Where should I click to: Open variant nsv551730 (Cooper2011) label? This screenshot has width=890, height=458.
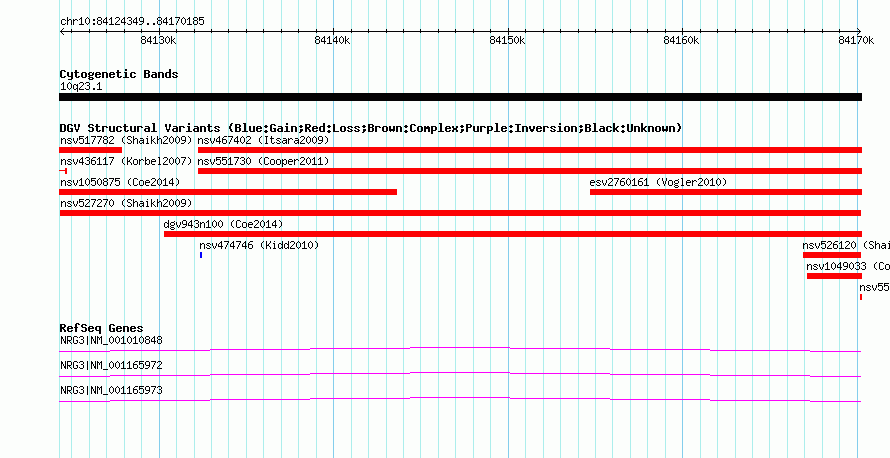[263, 161]
